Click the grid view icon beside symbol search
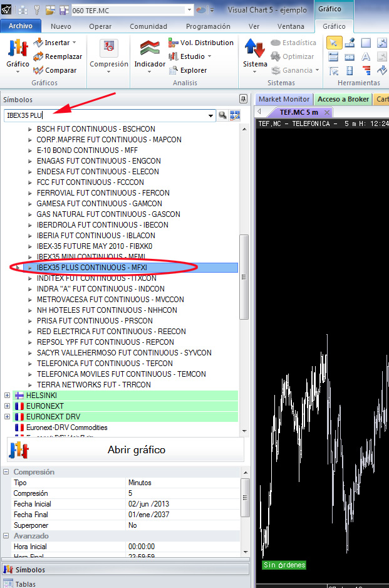This screenshot has width=389, height=588. click(235, 115)
